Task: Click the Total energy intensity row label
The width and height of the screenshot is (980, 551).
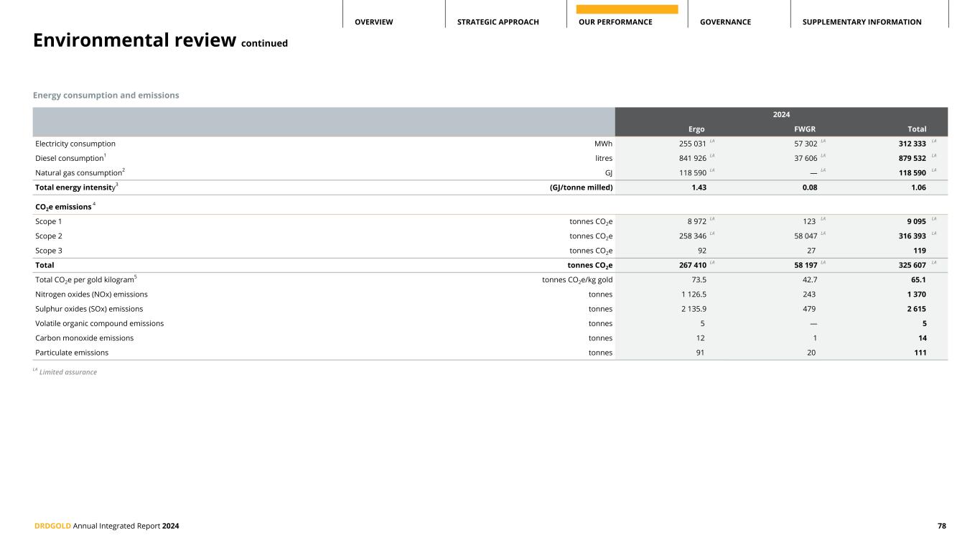Action: [x=75, y=187]
